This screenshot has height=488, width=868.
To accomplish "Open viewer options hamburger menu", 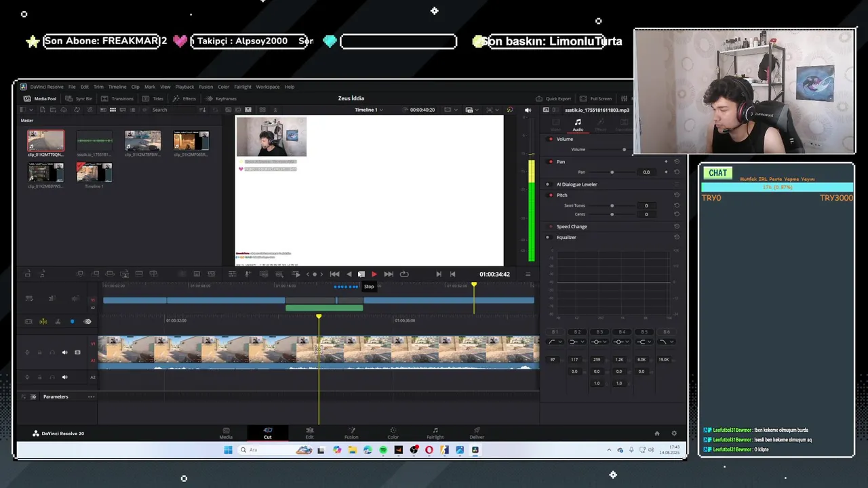I will 528,274.
